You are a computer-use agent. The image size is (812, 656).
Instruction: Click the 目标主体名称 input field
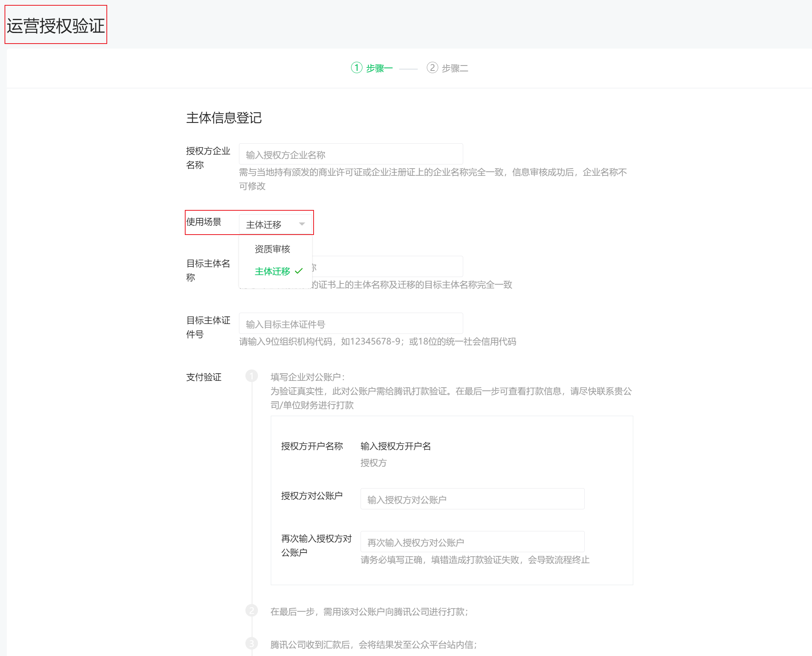pyautogui.click(x=386, y=266)
